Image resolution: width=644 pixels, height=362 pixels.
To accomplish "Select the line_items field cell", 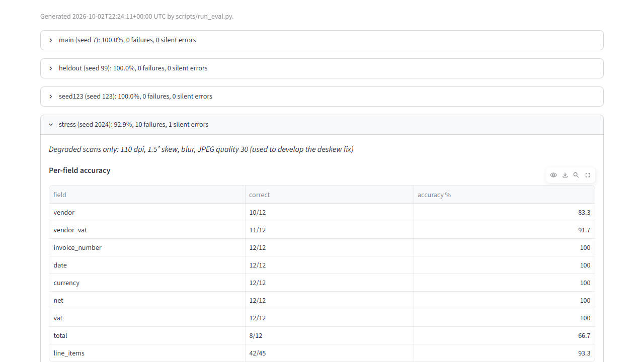I will tap(147, 353).
